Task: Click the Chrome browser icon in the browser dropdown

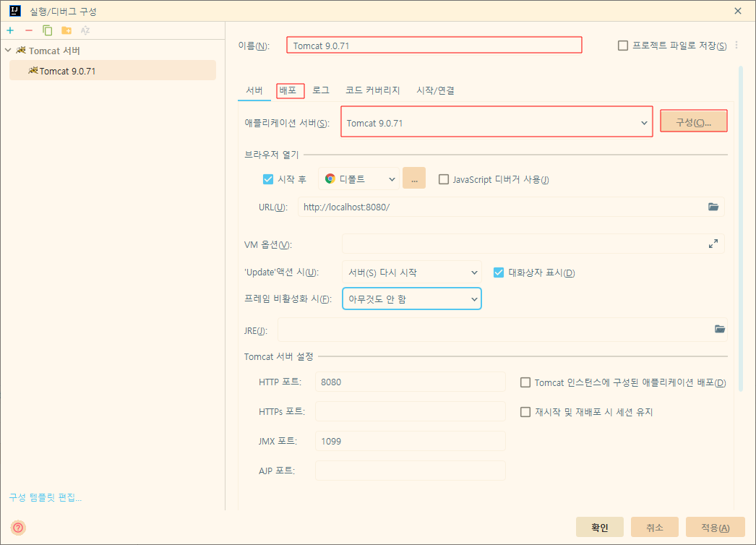Action: coord(330,179)
